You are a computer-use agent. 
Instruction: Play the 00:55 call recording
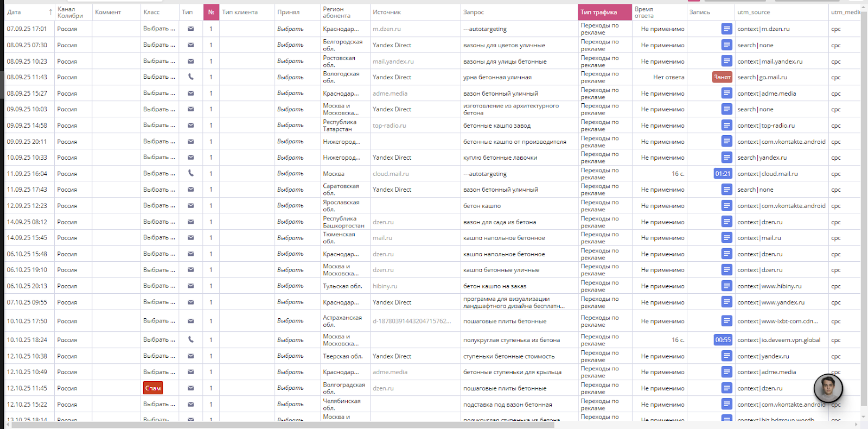[x=723, y=340]
